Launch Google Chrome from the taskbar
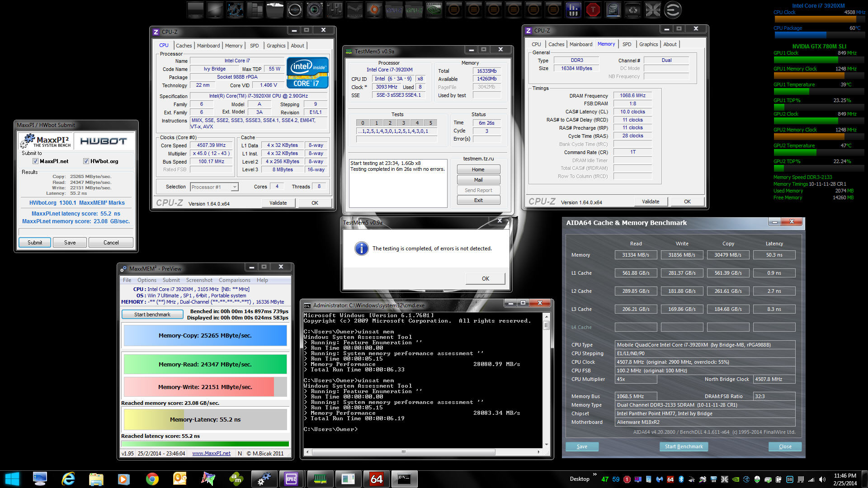This screenshot has height=488, width=868. [x=152, y=479]
